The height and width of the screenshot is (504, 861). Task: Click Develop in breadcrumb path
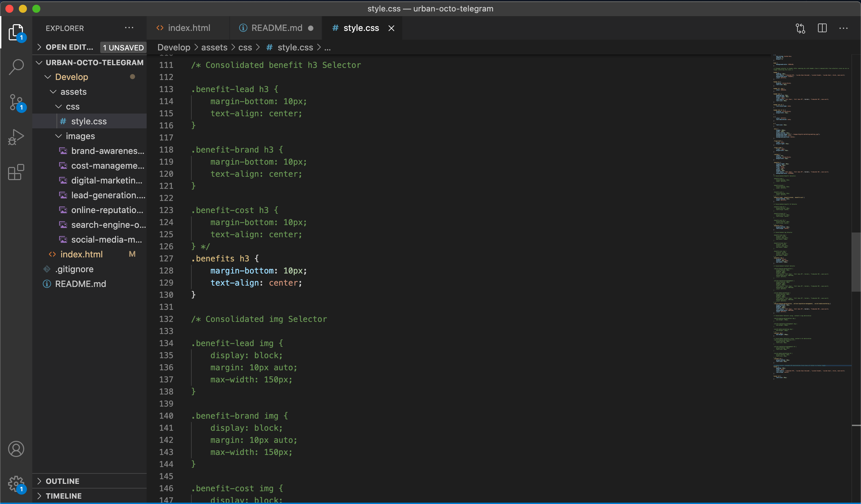click(x=174, y=47)
